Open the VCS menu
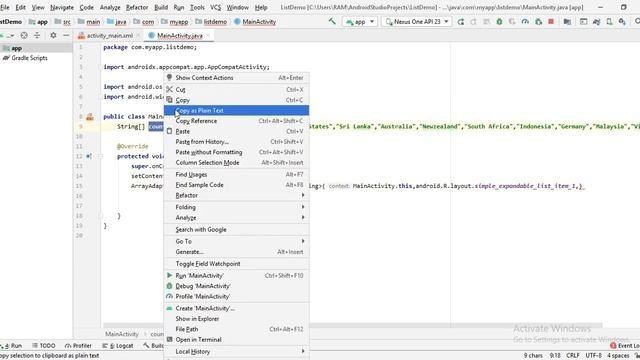Image resolution: width=640 pixels, height=360 pixels. [x=216, y=7]
